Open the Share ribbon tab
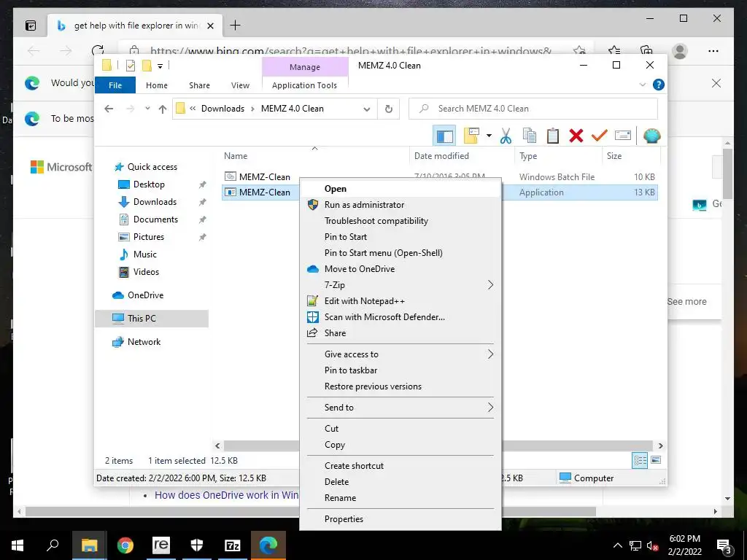 click(199, 85)
